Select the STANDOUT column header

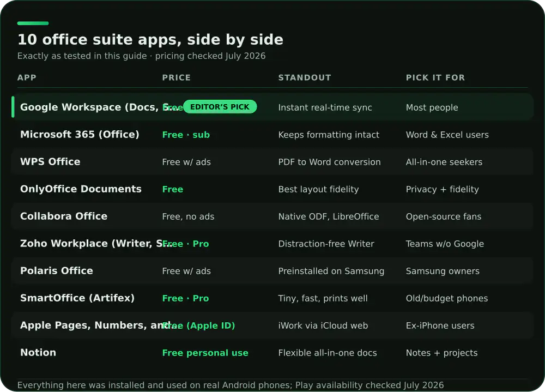pos(305,77)
